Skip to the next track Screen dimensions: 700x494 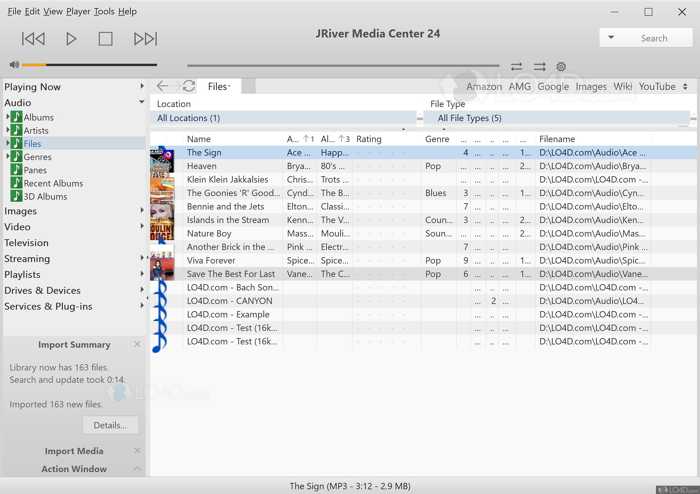click(x=146, y=39)
